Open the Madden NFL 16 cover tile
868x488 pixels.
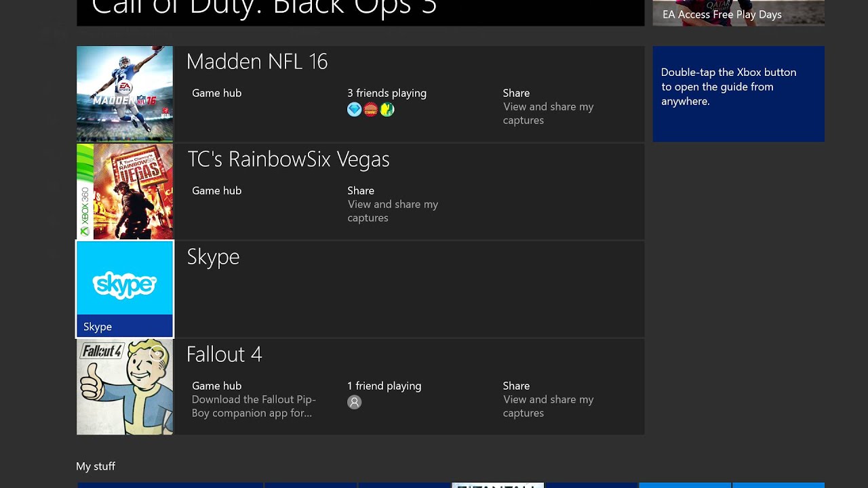tap(125, 94)
